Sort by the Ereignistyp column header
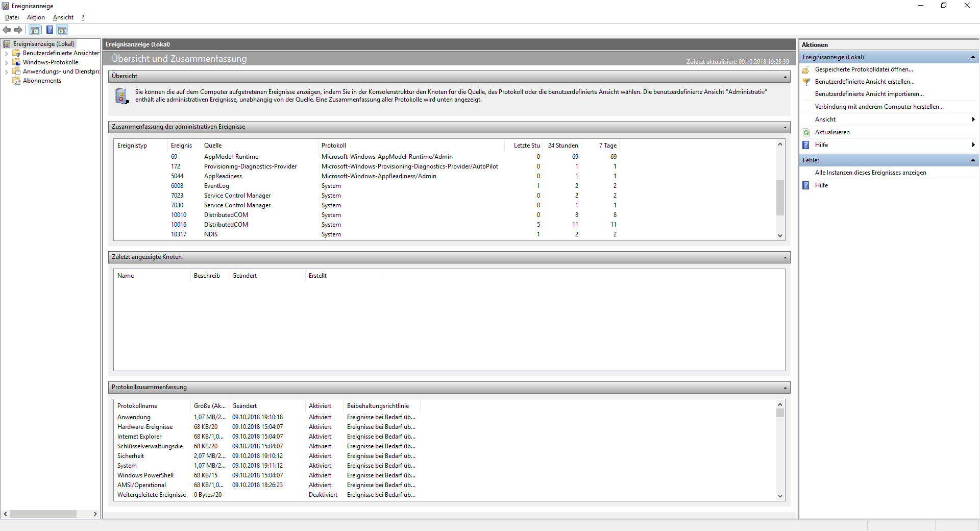The height and width of the screenshot is (531, 980). pos(141,146)
